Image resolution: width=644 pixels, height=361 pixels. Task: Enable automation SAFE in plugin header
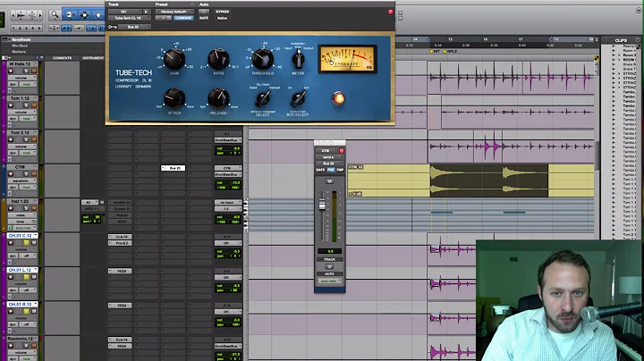pyautogui.click(x=204, y=18)
